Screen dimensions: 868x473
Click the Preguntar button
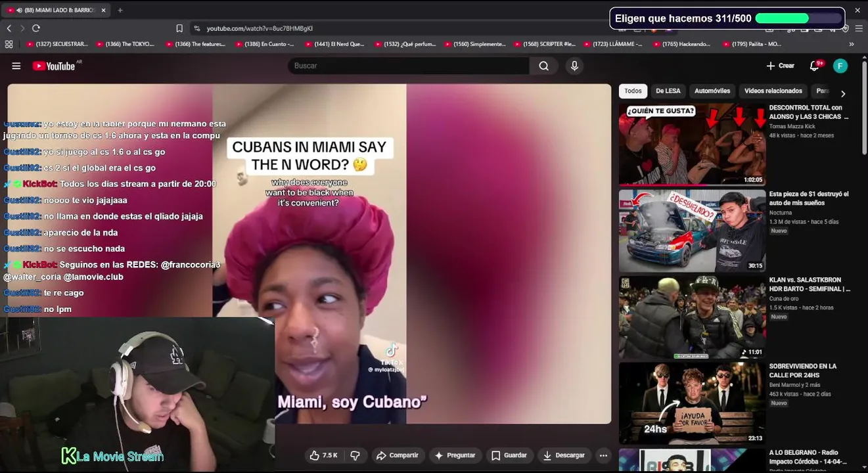click(x=455, y=455)
